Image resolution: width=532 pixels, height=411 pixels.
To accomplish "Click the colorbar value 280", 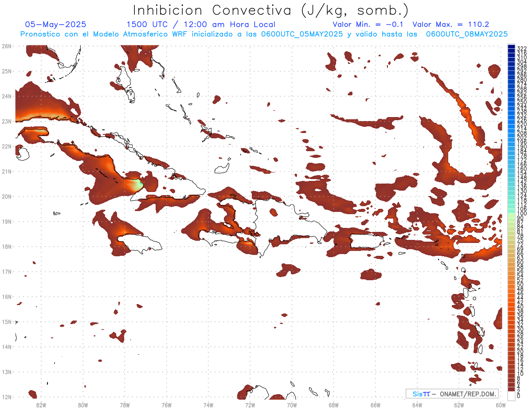I will point(521,80).
